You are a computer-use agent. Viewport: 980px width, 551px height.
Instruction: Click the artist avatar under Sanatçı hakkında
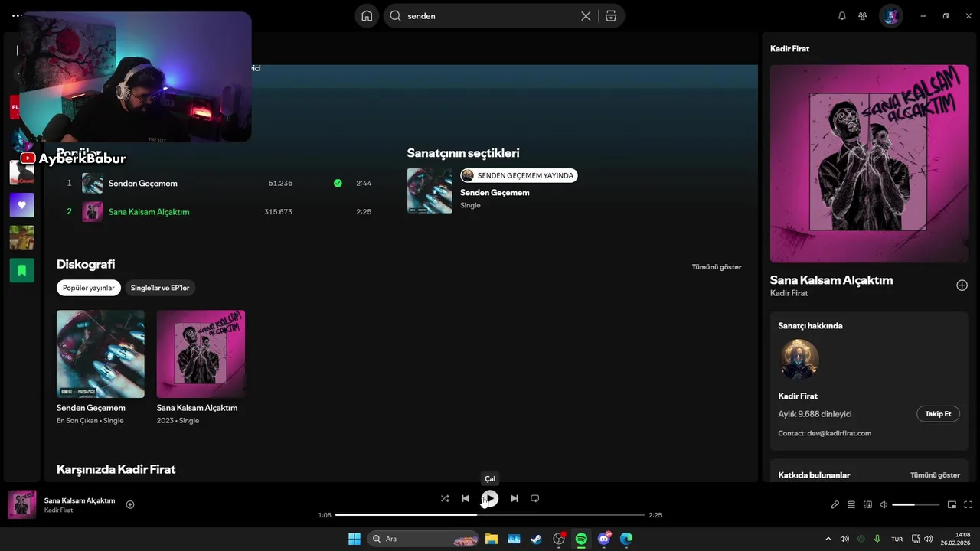pos(799,360)
